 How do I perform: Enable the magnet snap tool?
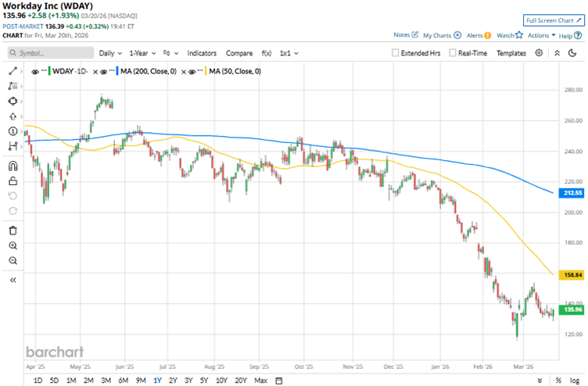tap(13, 165)
